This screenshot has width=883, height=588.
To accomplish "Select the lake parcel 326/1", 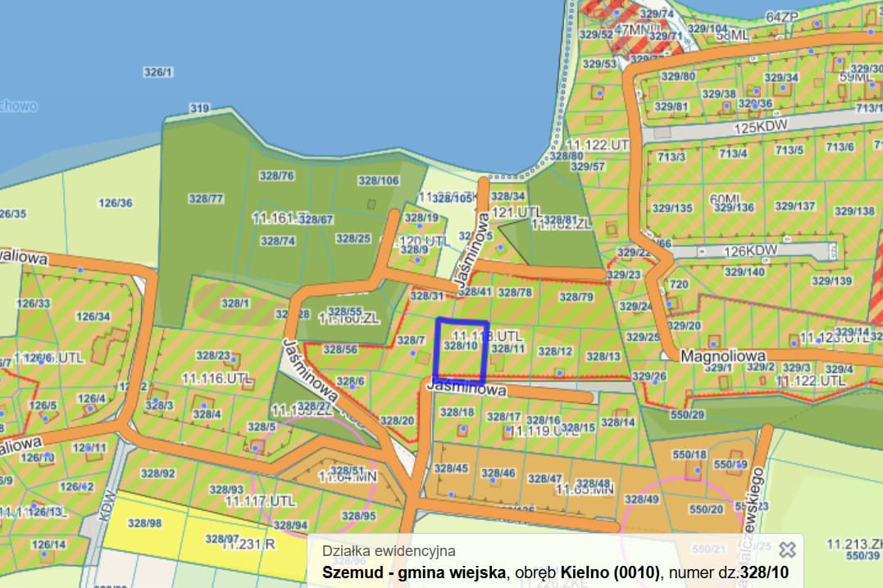I will (x=158, y=72).
